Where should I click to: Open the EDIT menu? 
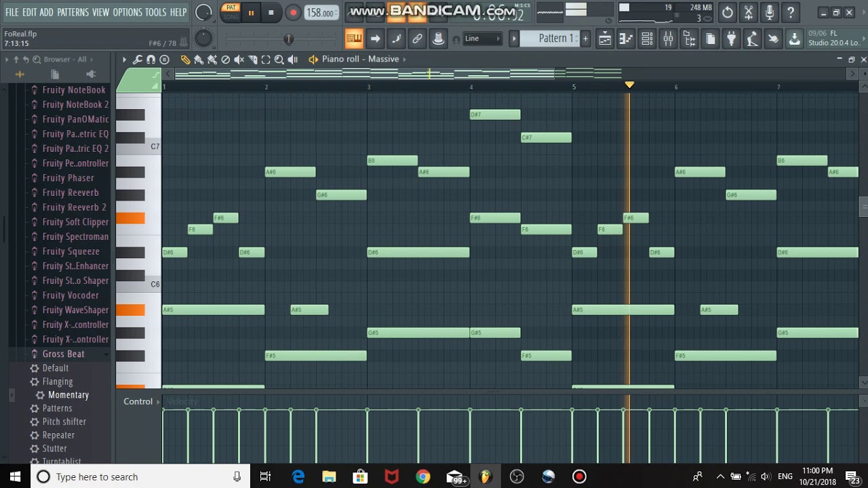(x=29, y=12)
